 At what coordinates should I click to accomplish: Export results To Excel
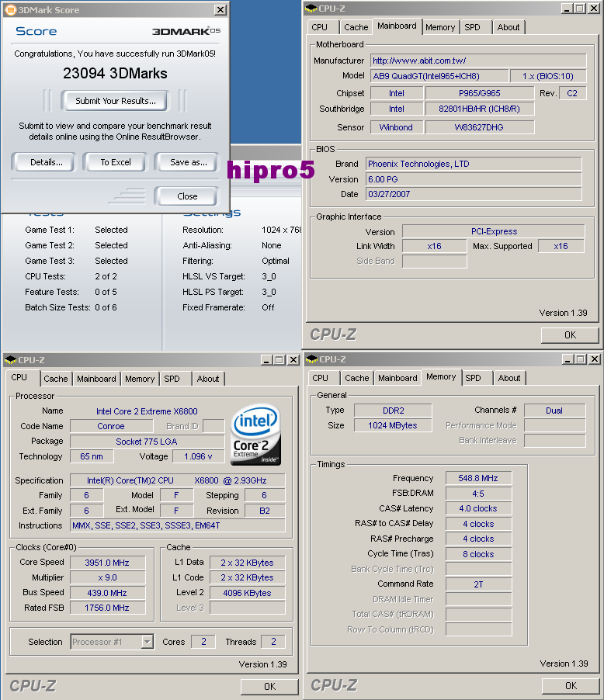[x=116, y=162]
